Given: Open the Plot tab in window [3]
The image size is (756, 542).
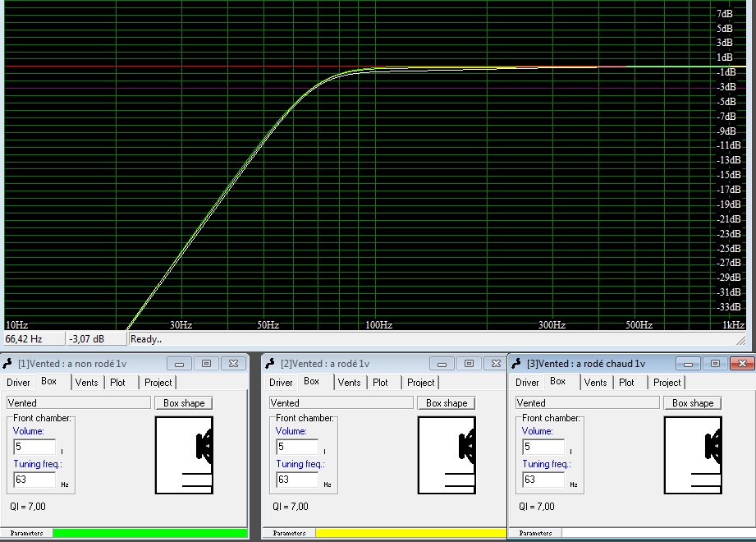Looking at the screenshot, I should [626, 382].
